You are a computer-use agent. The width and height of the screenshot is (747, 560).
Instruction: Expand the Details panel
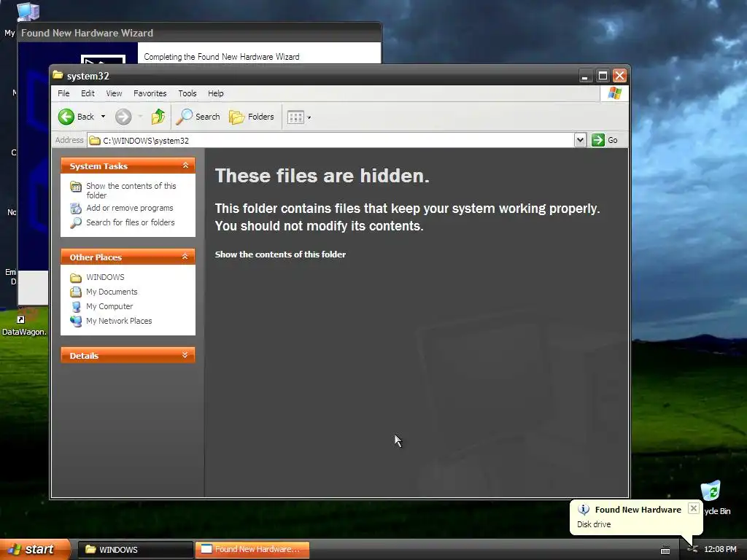185,355
